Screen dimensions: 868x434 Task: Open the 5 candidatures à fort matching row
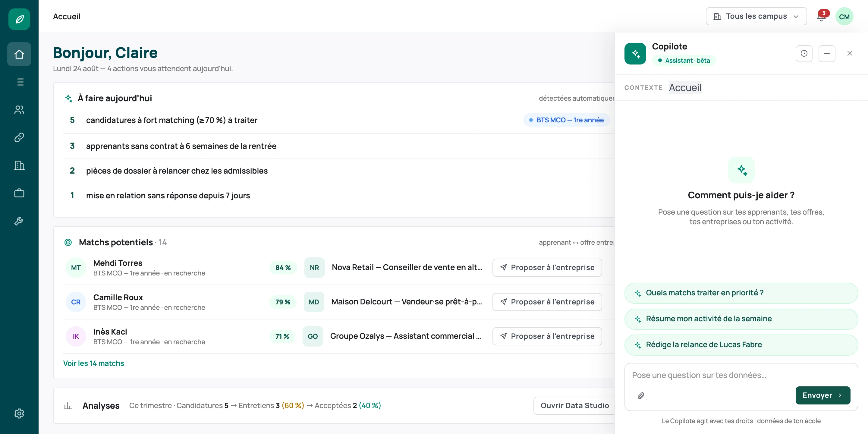coord(339,120)
